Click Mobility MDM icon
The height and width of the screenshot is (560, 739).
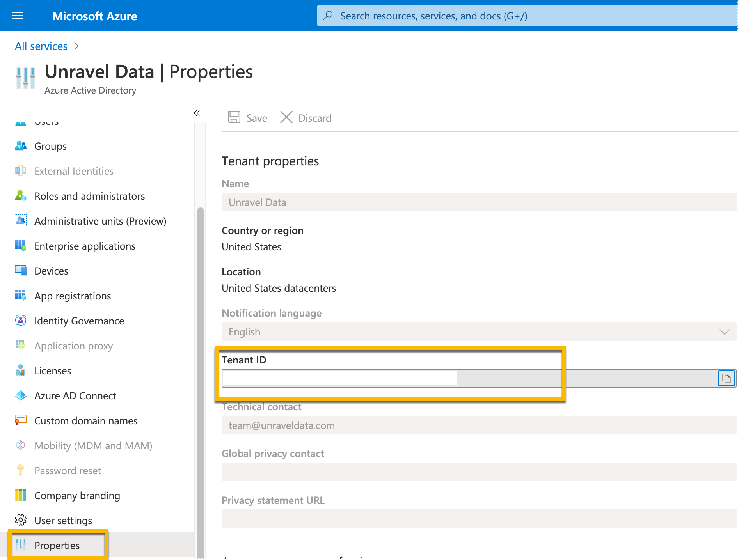(x=21, y=445)
